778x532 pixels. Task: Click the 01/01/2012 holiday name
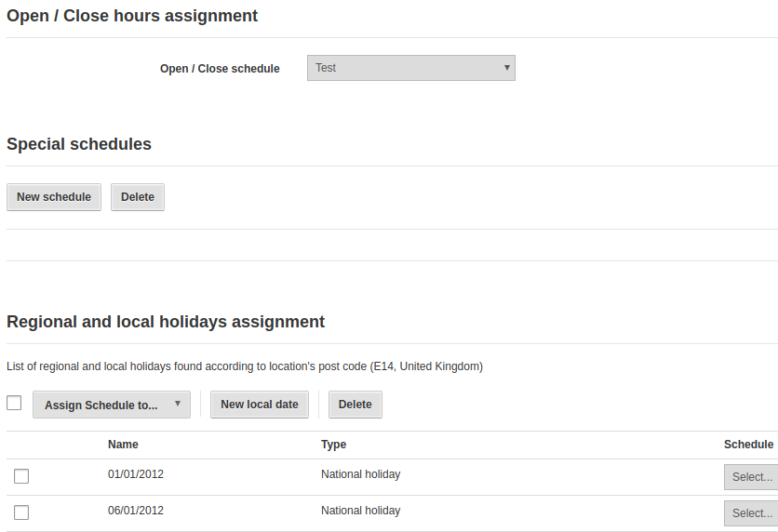click(136, 474)
